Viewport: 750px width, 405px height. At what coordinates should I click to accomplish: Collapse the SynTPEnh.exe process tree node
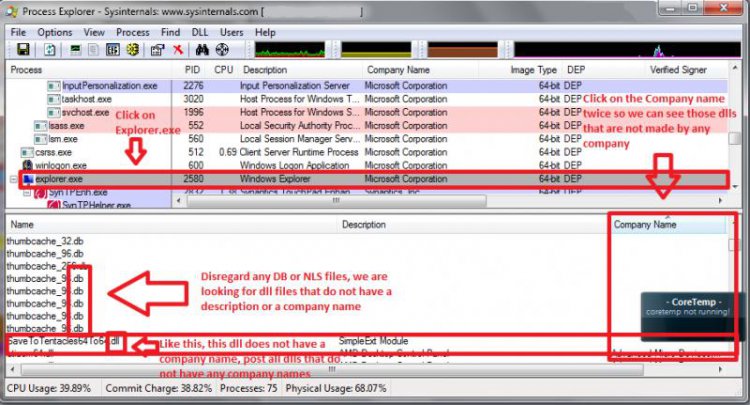point(27,193)
